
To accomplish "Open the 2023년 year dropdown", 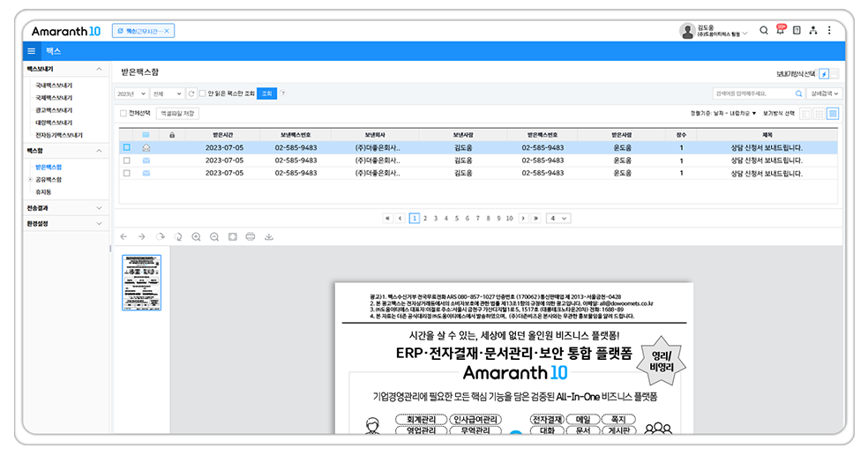I will click(x=131, y=93).
